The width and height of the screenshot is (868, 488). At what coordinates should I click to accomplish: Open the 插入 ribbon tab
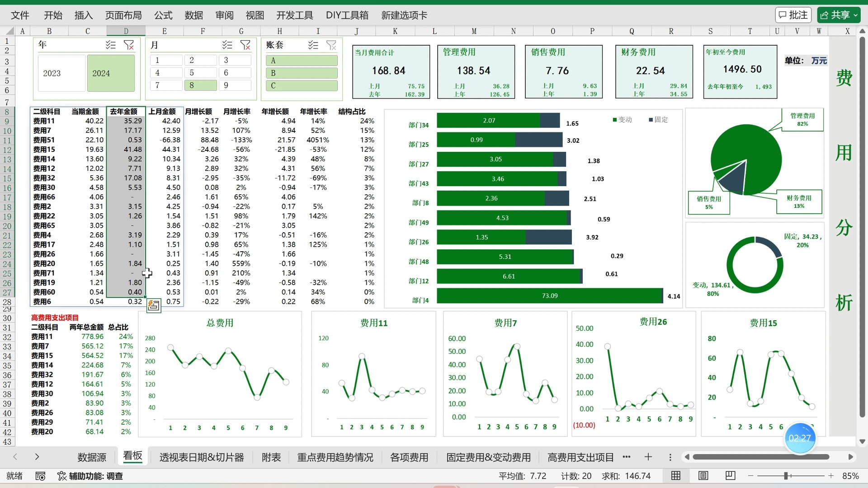[x=84, y=15]
